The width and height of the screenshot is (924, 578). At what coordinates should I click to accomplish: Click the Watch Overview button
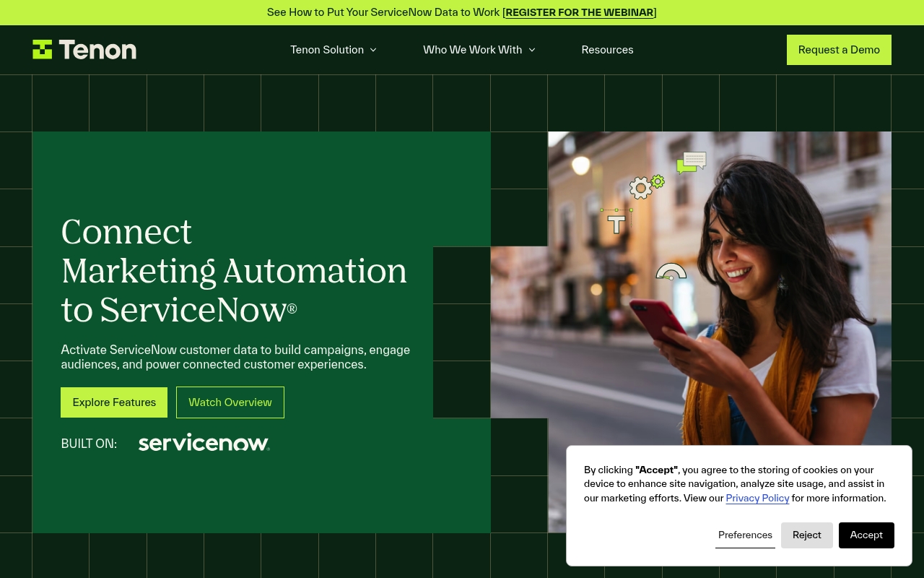click(230, 402)
